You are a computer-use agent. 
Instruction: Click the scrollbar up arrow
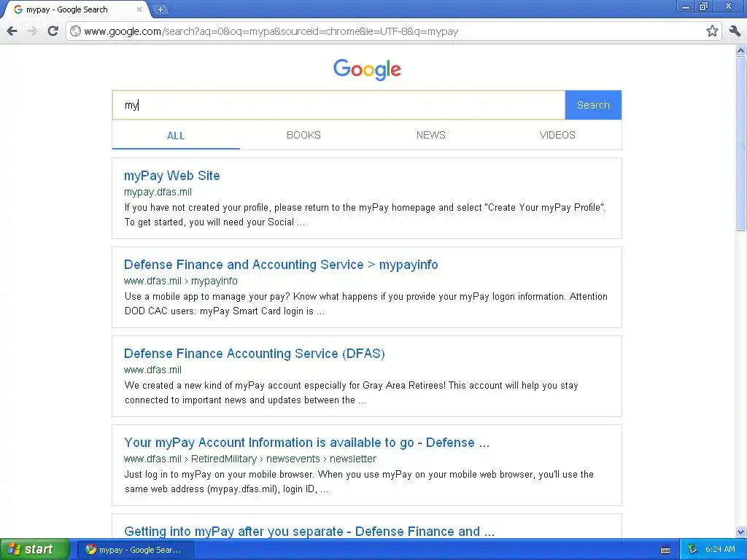740,50
